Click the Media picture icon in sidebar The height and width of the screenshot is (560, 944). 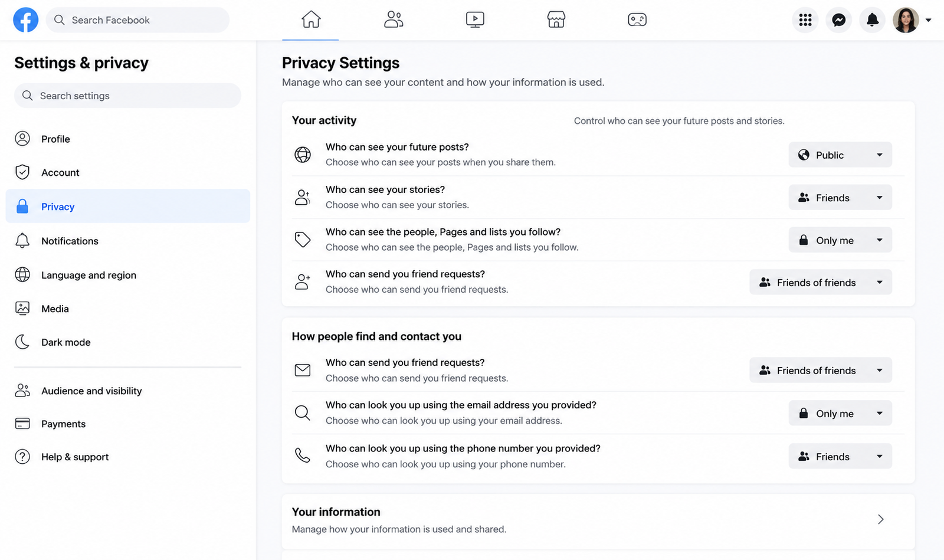click(x=22, y=308)
